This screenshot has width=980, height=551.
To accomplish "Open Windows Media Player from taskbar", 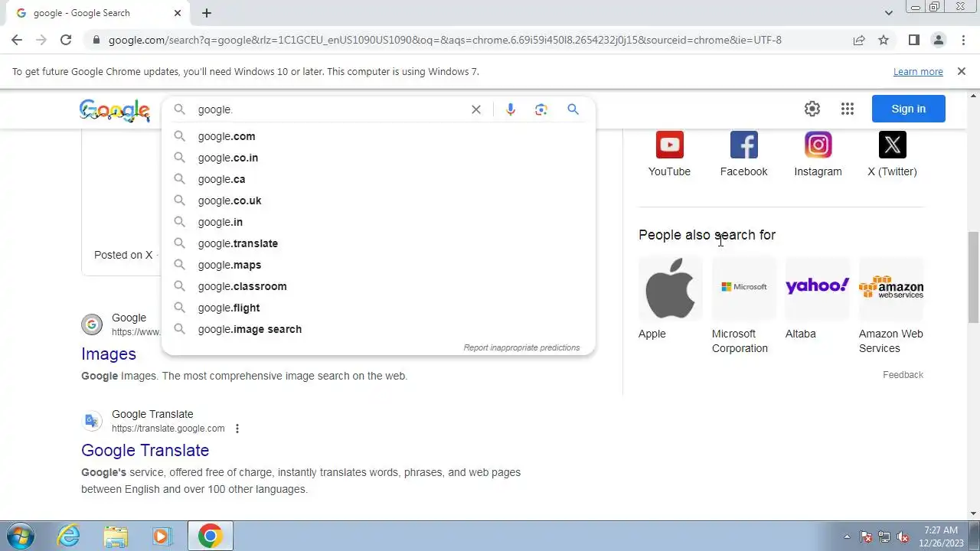I will [x=162, y=536].
